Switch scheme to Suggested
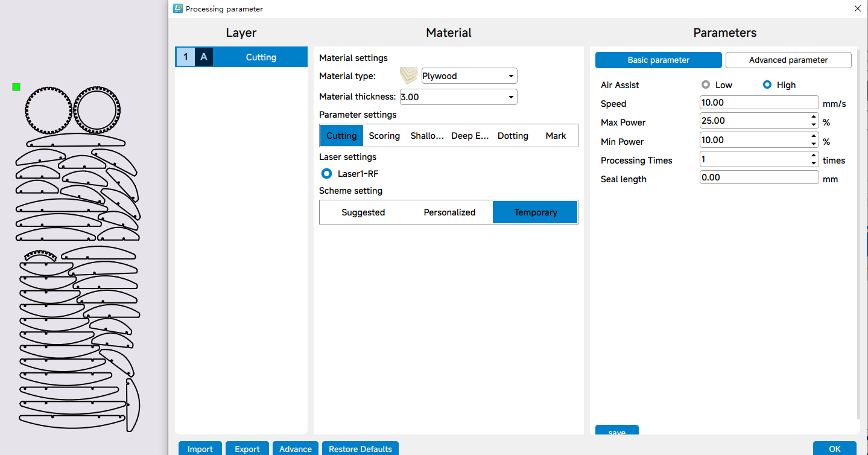868x455 pixels. point(363,212)
